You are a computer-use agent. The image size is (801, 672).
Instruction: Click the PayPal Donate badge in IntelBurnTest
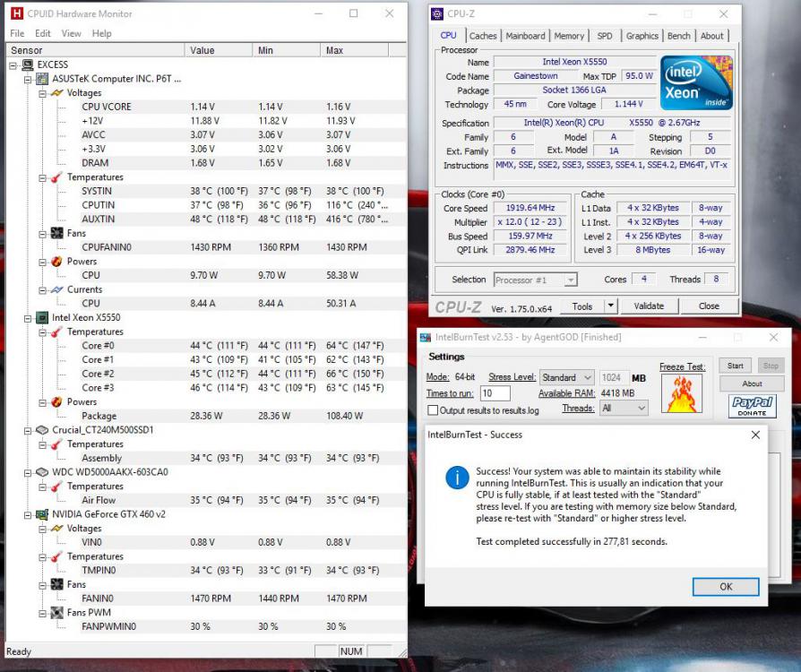point(751,405)
